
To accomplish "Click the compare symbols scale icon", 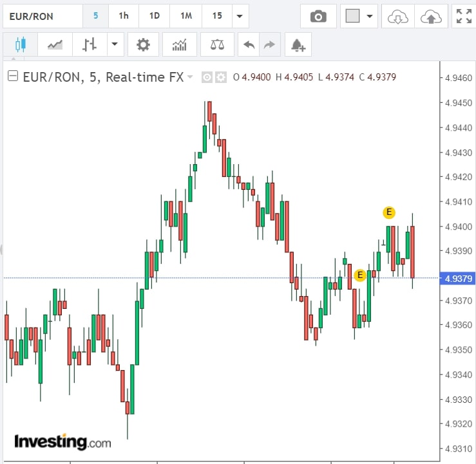I will point(217,45).
